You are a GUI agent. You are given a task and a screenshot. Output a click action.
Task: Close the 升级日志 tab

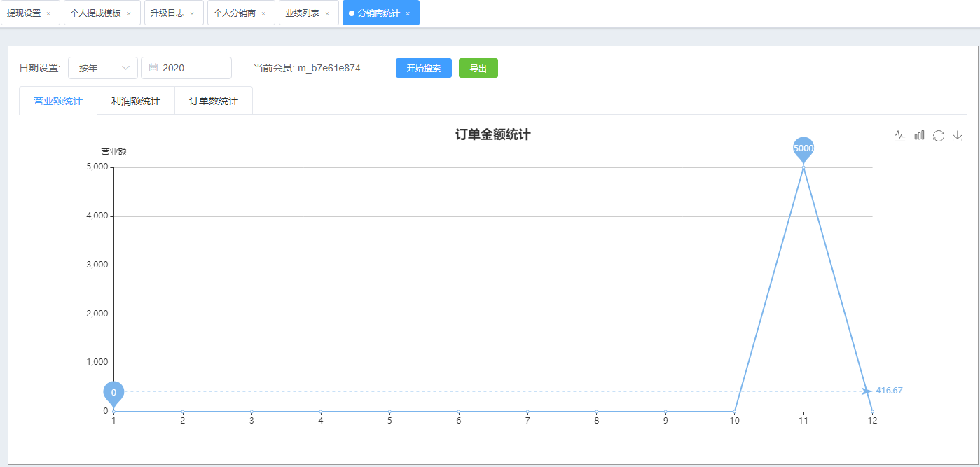click(192, 13)
